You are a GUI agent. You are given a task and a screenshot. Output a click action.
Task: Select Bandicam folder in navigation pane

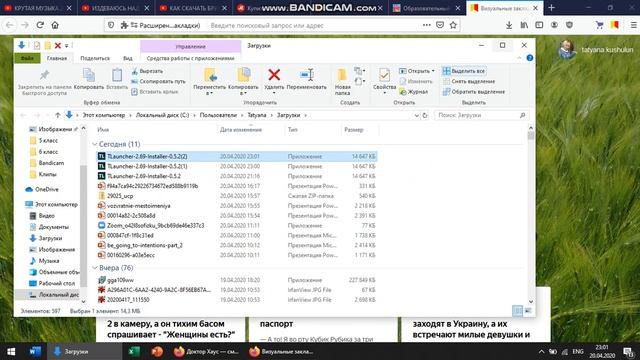(x=51, y=163)
